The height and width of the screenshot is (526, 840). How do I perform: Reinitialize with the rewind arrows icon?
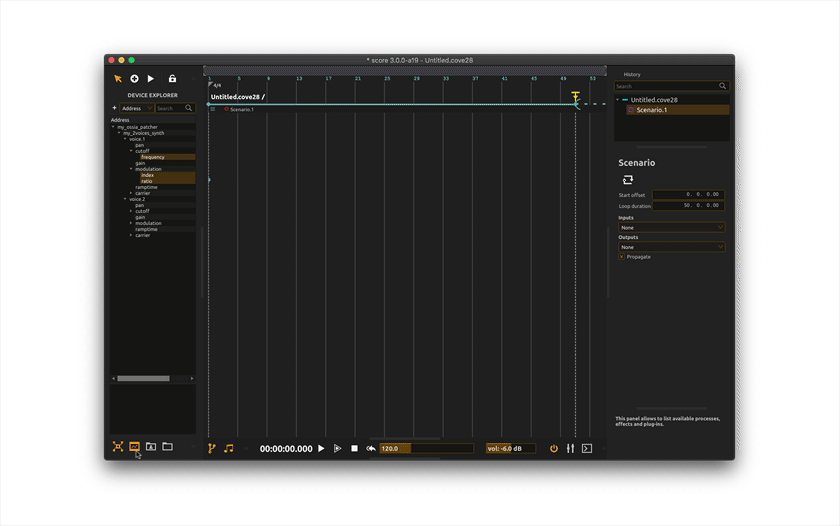point(371,448)
